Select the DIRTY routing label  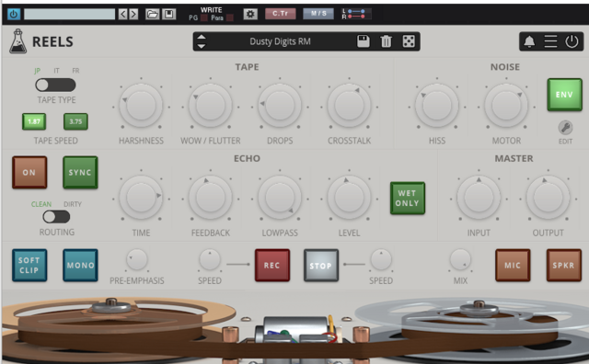coord(73,204)
